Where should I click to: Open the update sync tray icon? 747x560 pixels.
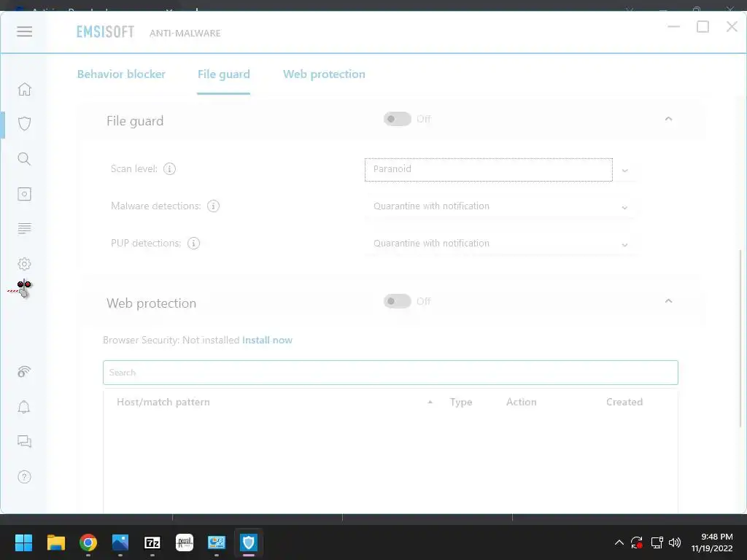(x=637, y=542)
